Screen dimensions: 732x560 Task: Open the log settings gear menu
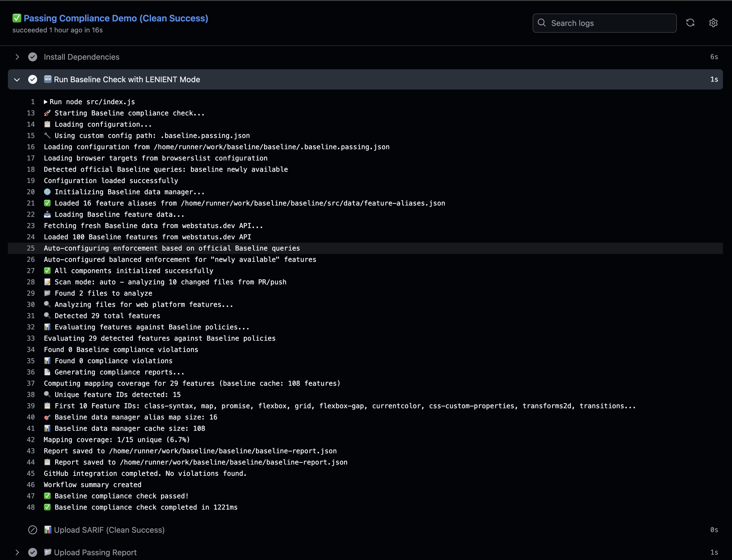pyautogui.click(x=713, y=23)
